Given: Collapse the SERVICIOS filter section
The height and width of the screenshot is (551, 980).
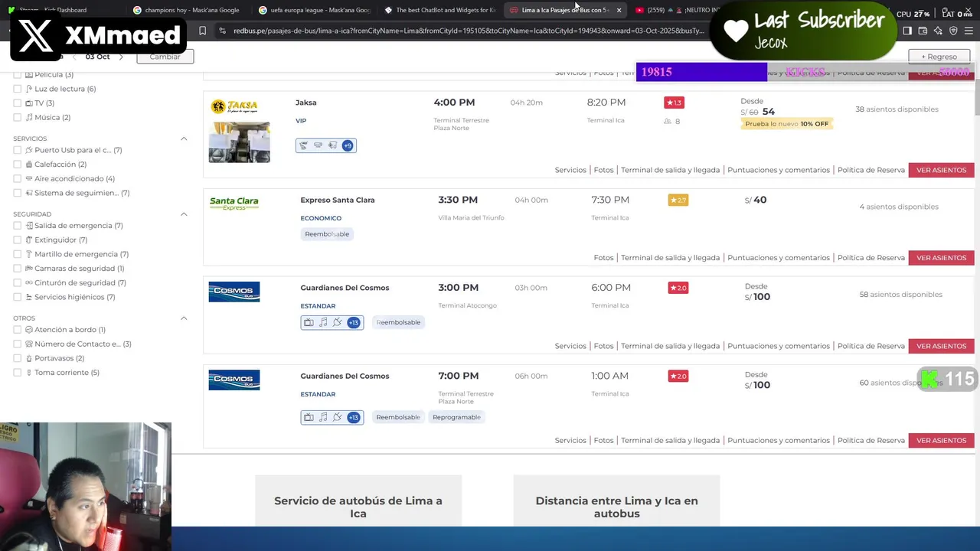Looking at the screenshot, I should pyautogui.click(x=184, y=139).
